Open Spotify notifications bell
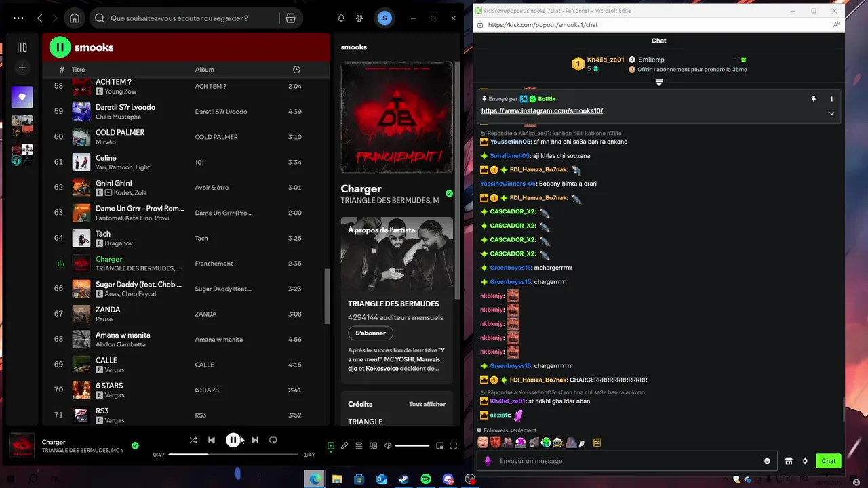 pos(341,18)
